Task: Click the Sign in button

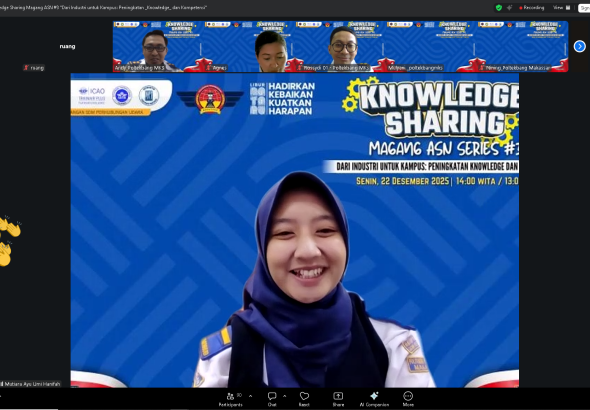Action: [584, 8]
